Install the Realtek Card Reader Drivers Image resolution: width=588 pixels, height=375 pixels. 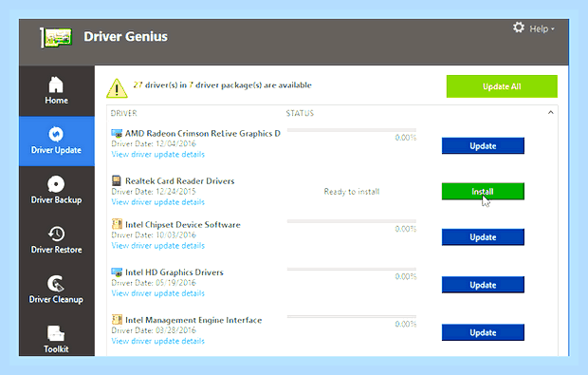pos(483,192)
